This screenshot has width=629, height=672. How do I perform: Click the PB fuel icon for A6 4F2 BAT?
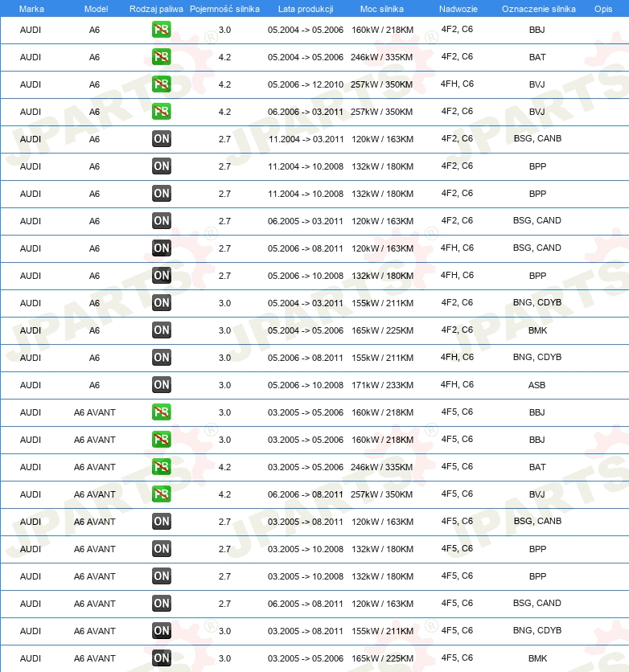click(x=161, y=56)
